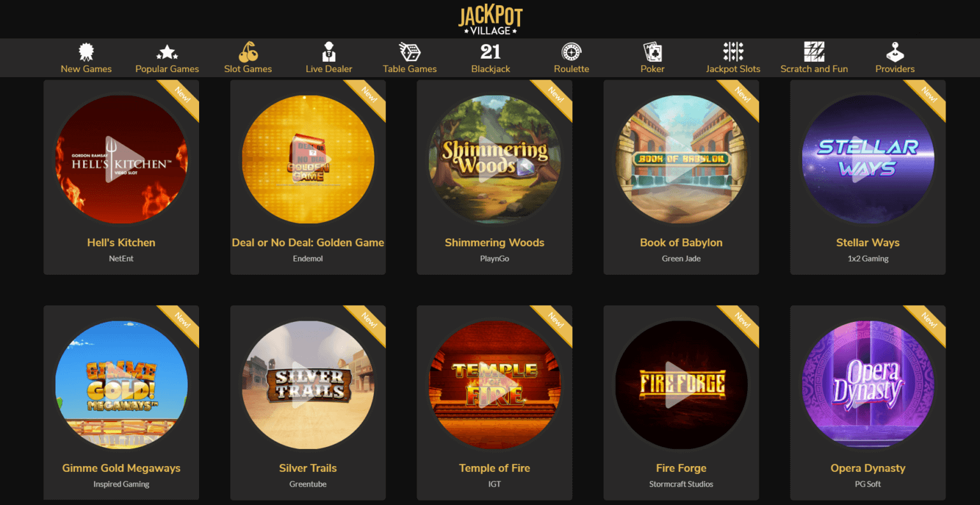
Task: Go to the Providers section
Action: tap(895, 58)
